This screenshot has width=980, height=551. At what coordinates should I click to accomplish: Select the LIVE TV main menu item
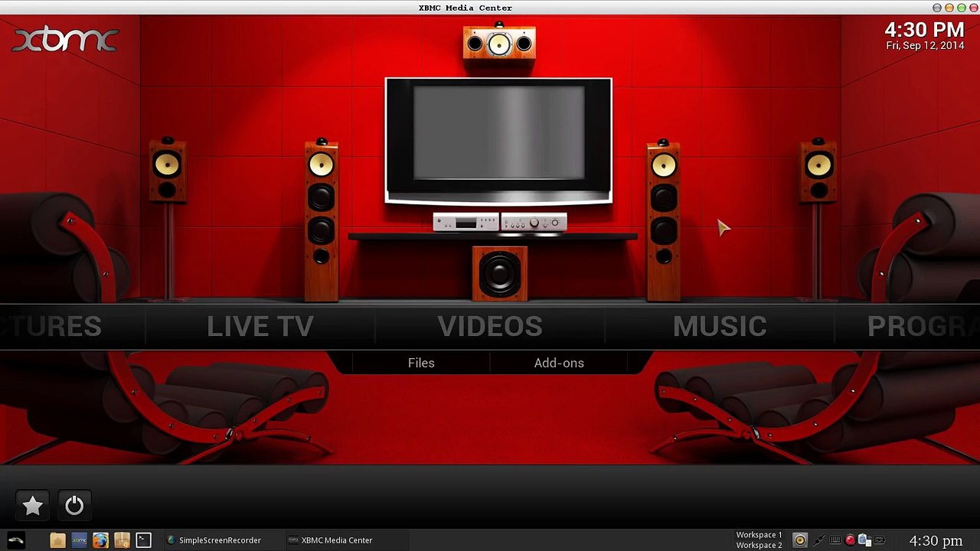[260, 327]
